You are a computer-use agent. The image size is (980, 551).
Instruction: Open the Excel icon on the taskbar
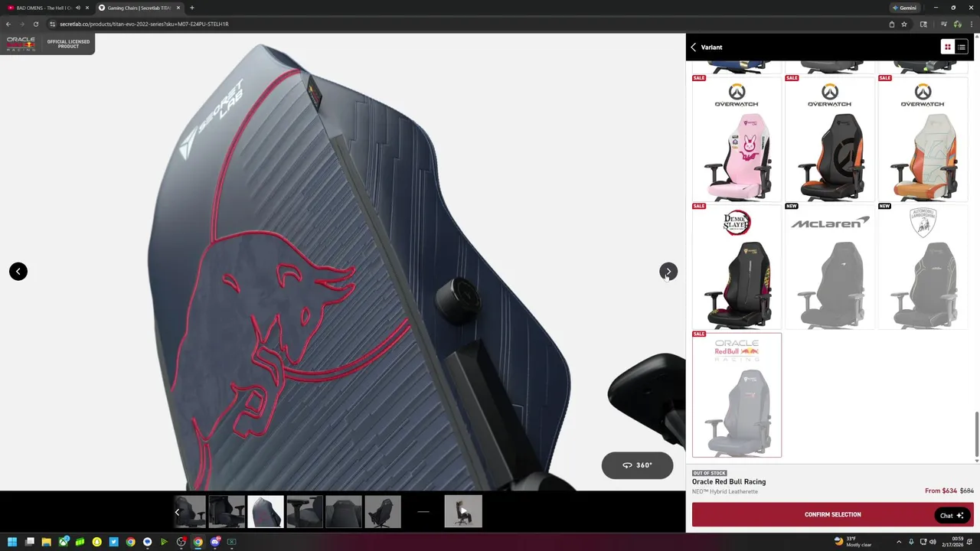point(231,542)
